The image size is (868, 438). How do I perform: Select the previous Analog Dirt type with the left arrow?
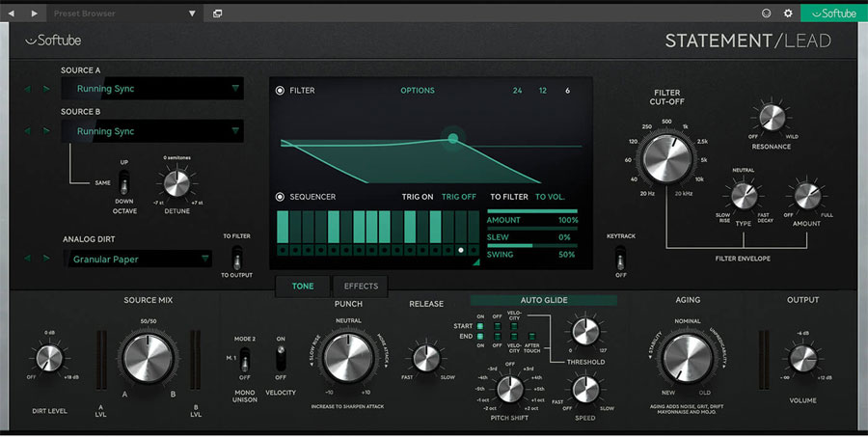click(27, 259)
